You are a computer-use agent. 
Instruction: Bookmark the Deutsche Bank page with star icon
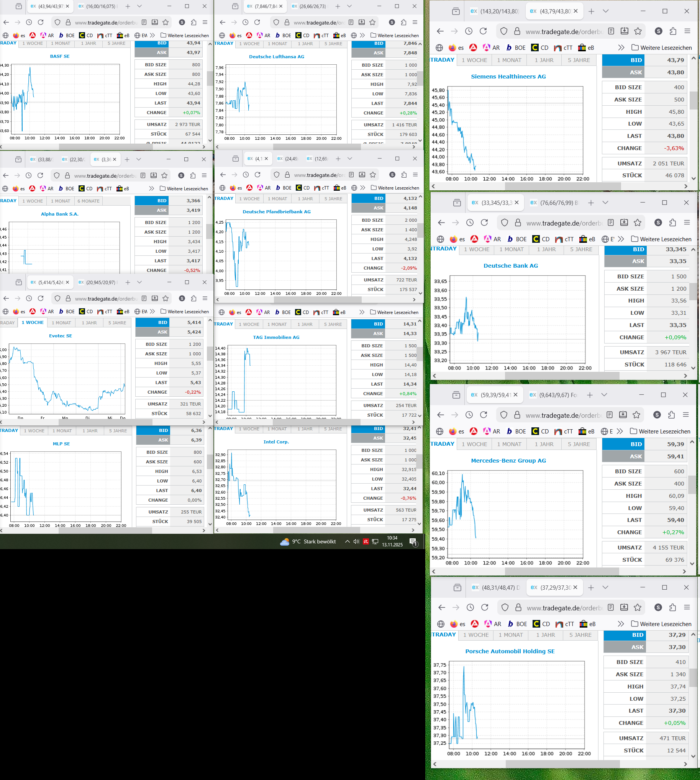(x=638, y=222)
